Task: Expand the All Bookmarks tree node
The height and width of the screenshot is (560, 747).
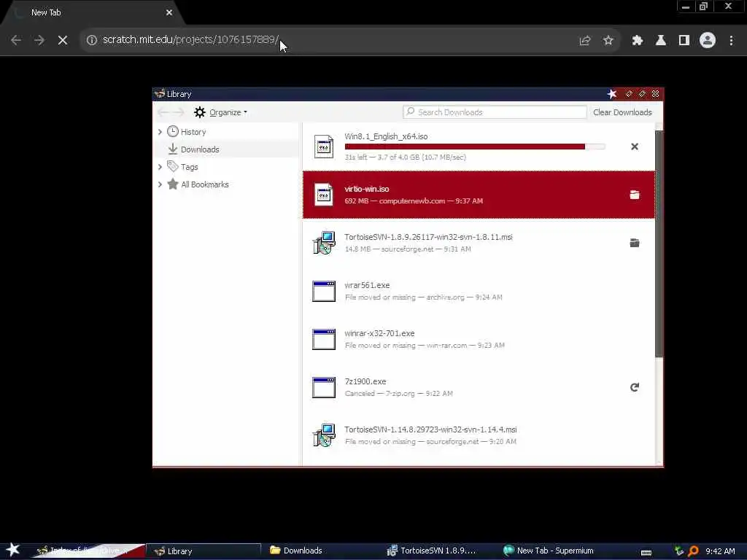Action: tap(160, 184)
